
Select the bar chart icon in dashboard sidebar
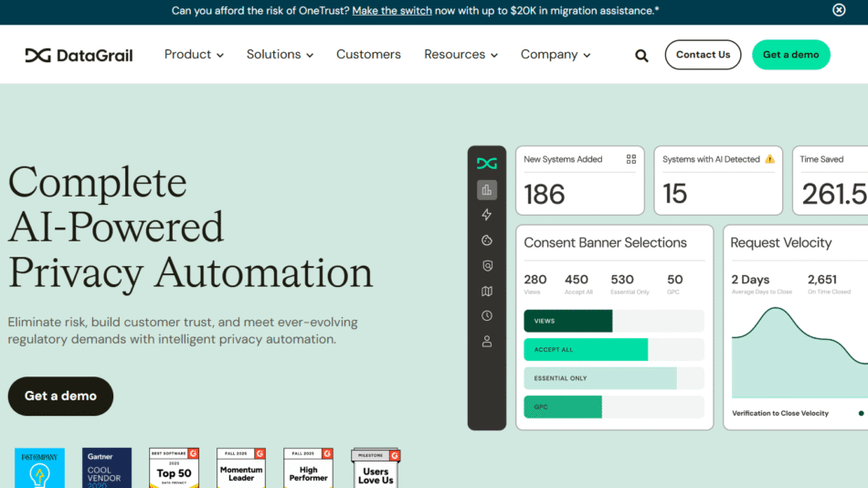pyautogui.click(x=486, y=190)
